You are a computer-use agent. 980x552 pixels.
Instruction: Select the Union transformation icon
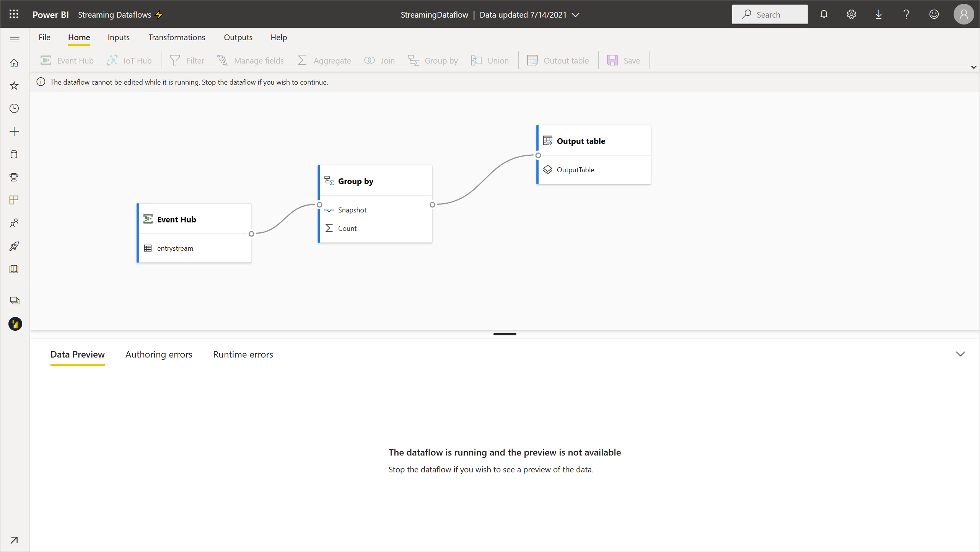click(476, 60)
